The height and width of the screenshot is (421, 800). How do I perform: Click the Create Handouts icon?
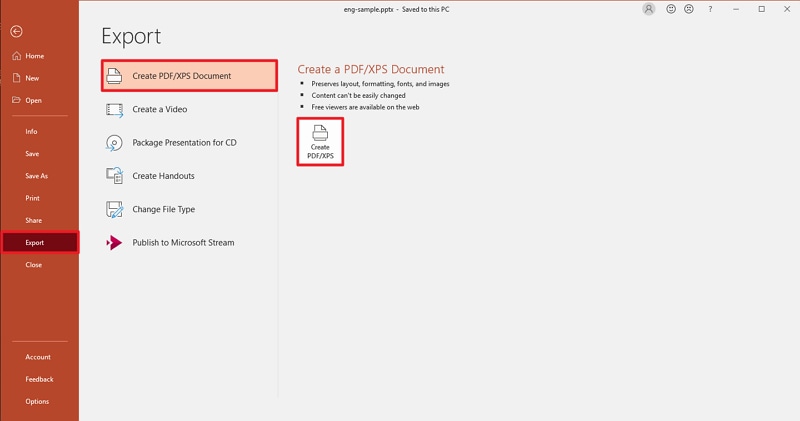pos(114,176)
